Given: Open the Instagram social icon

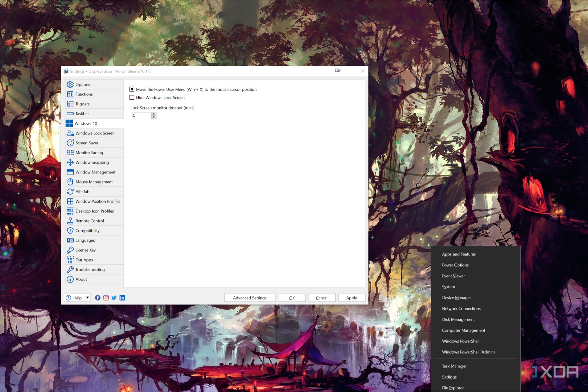Looking at the screenshot, I should (106, 298).
